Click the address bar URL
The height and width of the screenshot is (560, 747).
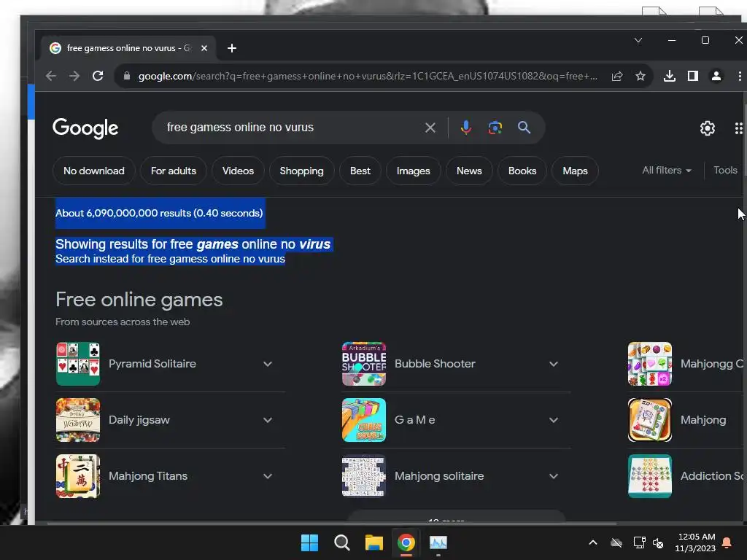[367, 76]
